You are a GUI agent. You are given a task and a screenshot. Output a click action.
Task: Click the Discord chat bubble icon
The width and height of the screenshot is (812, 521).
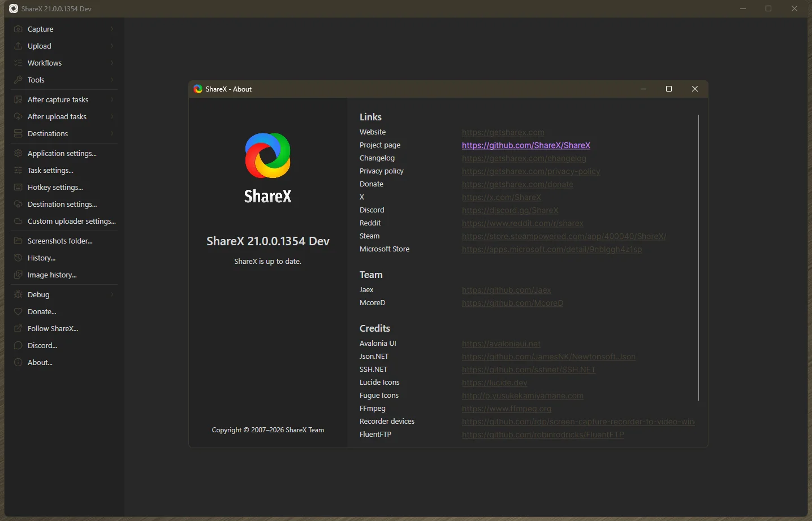(18, 345)
